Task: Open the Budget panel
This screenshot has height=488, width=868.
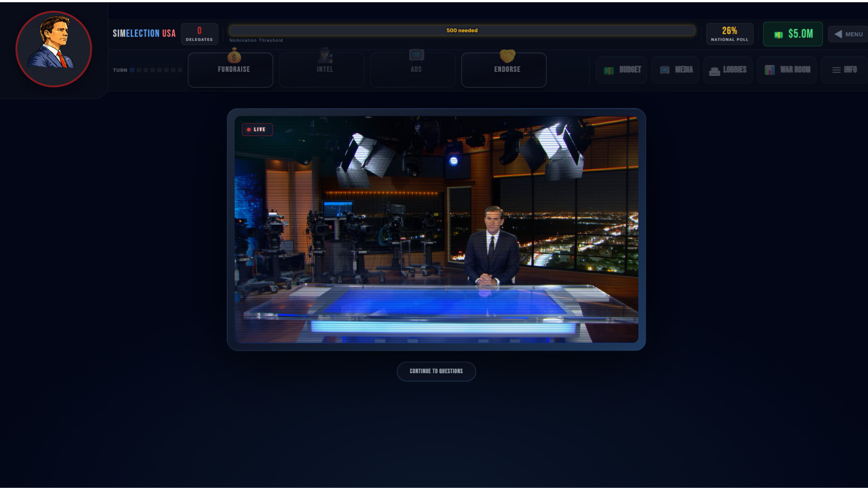Action: (622, 70)
